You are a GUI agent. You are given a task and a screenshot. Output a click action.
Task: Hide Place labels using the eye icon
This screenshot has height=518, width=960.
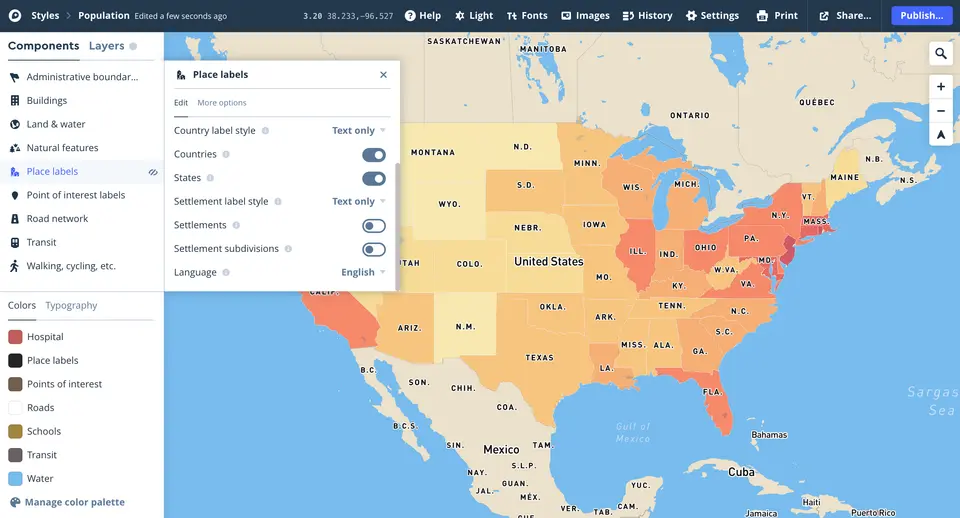pos(153,172)
